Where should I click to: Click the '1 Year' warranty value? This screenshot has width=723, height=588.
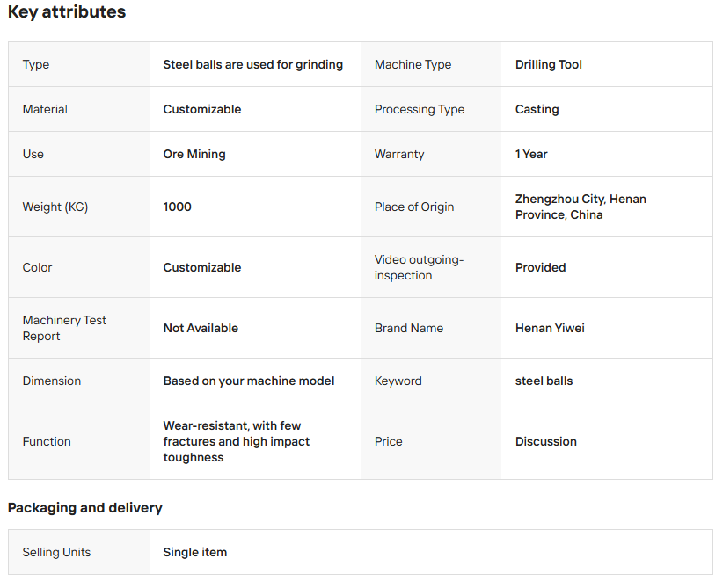pyautogui.click(x=531, y=154)
